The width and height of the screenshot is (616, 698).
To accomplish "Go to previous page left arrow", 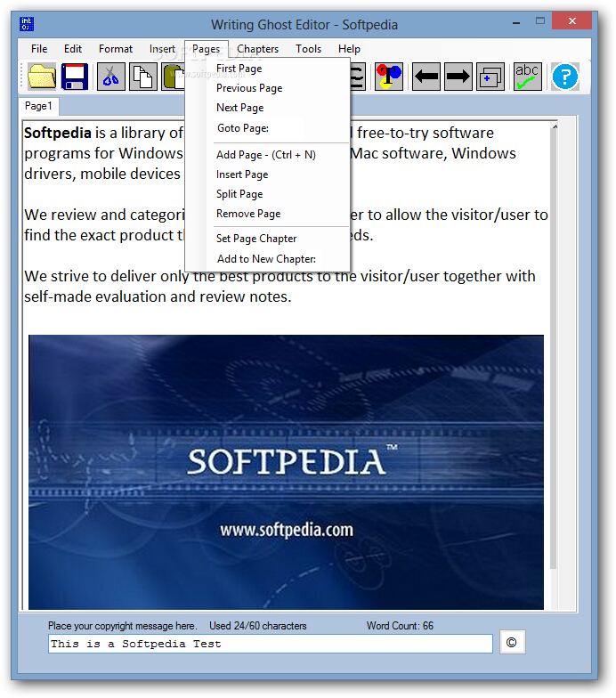I will [426, 77].
